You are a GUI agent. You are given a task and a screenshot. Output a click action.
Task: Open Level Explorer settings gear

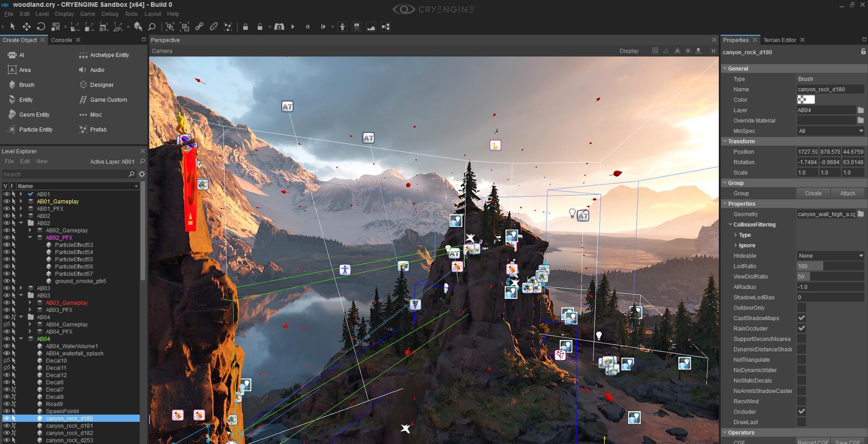tap(142, 174)
